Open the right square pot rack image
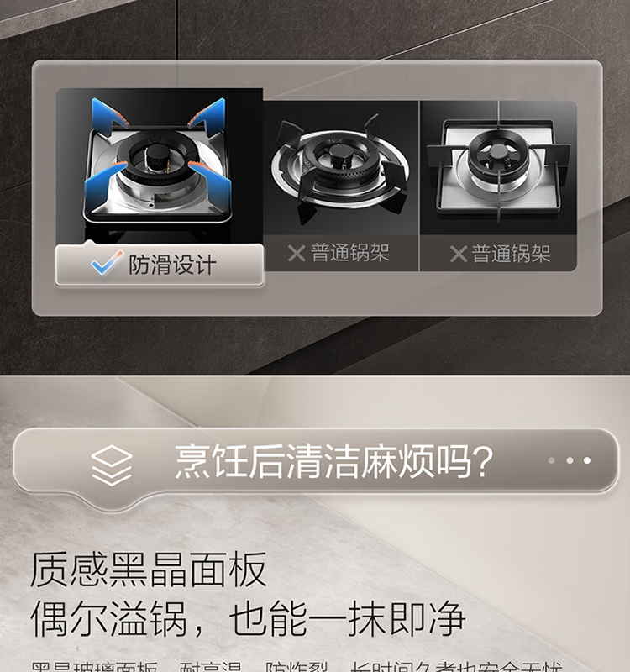This screenshot has width=630, height=672. pos(498,167)
